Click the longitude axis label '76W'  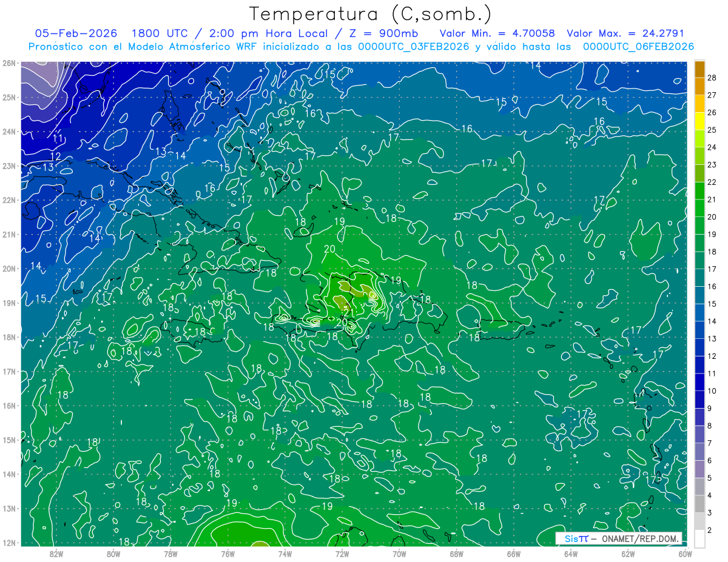coord(228,554)
